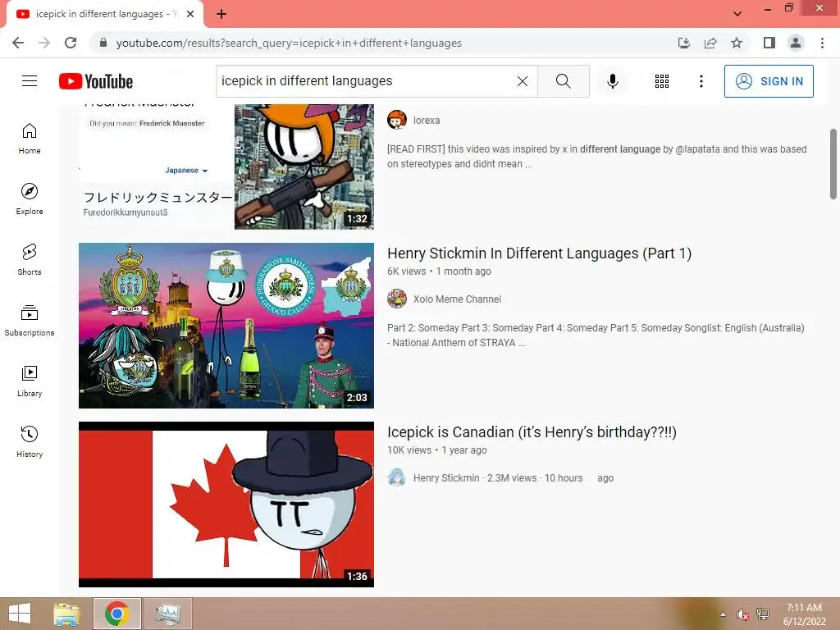
Task: Open the monitor app on taskbar
Action: [167, 614]
